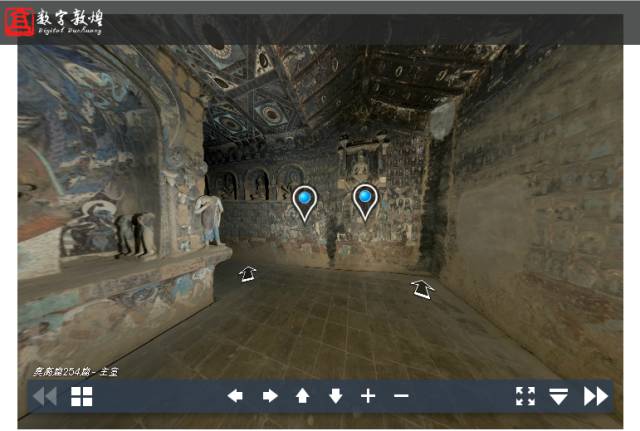Zoom out with the minus button
The image size is (640, 431).
pyautogui.click(x=401, y=396)
